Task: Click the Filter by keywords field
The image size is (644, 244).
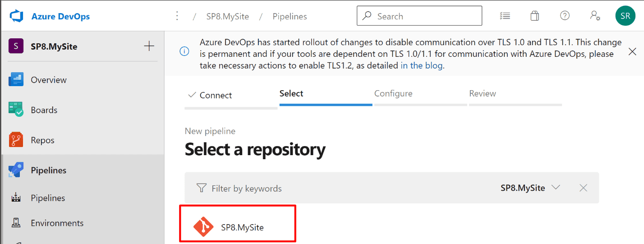Action: 316,189
